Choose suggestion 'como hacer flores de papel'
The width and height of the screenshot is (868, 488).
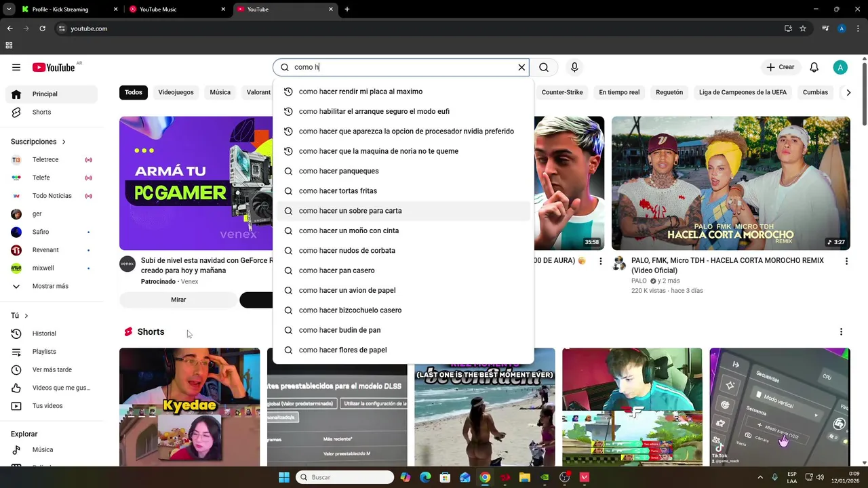click(x=403, y=350)
